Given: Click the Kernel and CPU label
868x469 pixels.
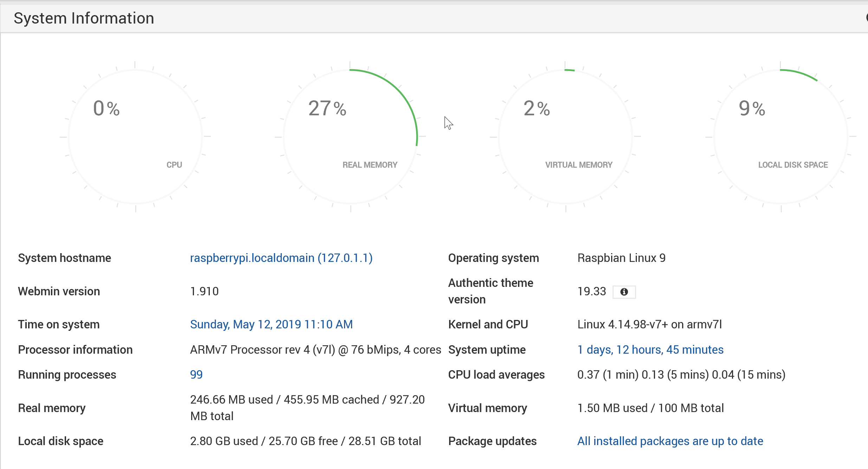Looking at the screenshot, I should 488,325.
